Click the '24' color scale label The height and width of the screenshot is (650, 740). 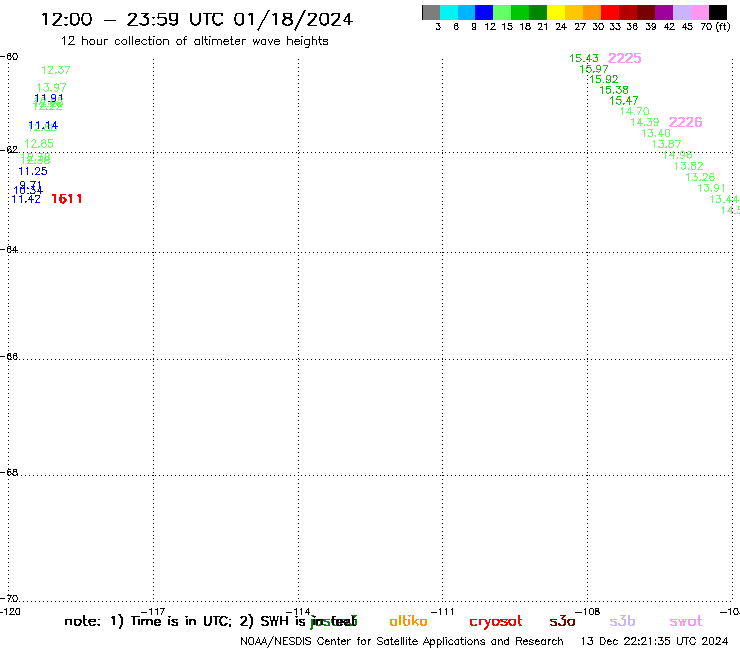click(561, 27)
